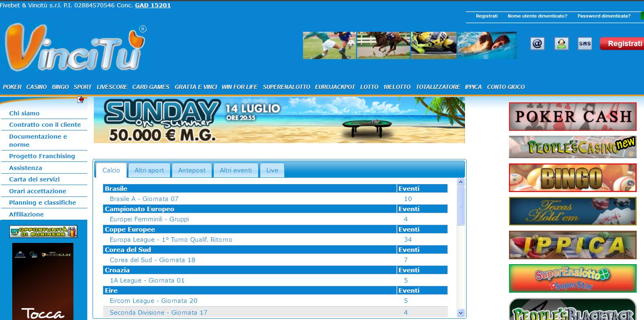
Task: Open Assistenza sidebar link
Action: coord(26,168)
